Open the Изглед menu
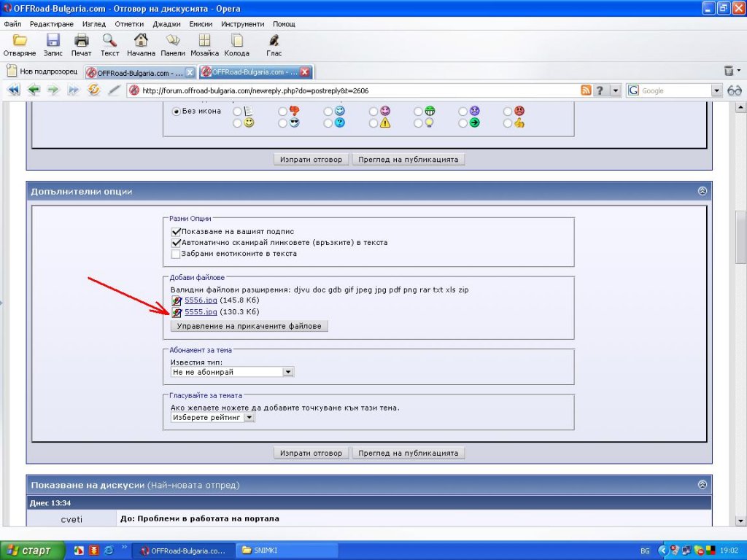Screen dimensions: 747x560 94,24
